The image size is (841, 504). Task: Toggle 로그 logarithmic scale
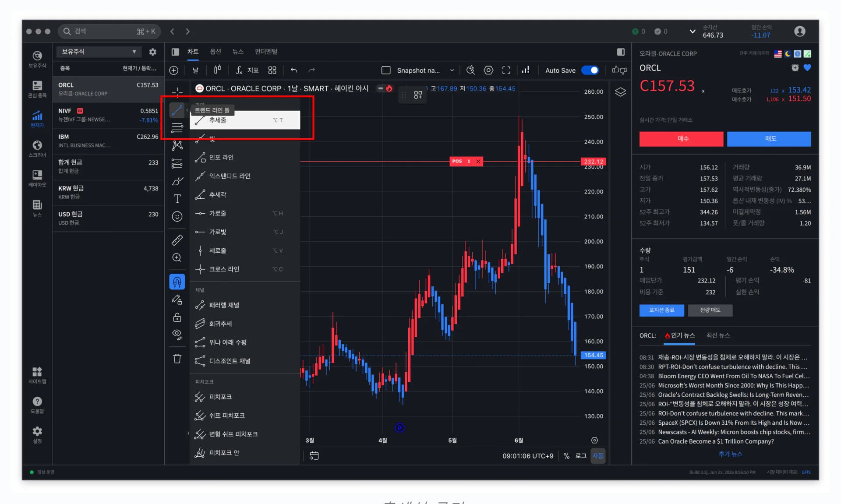point(581,456)
